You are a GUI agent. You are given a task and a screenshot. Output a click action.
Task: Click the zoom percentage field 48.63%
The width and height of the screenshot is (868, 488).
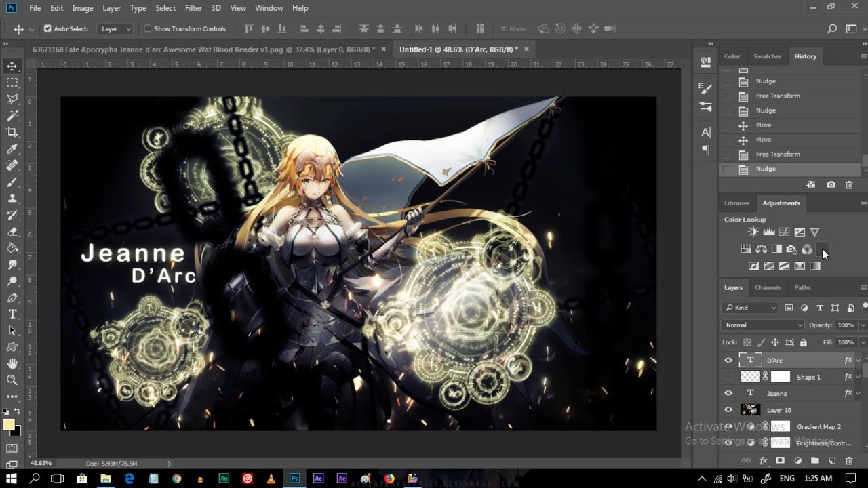pos(41,463)
